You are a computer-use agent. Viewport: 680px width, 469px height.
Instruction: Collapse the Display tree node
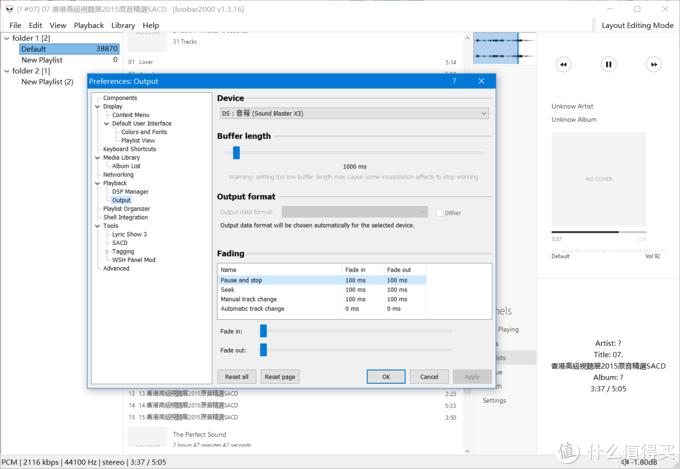click(x=98, y=106)
